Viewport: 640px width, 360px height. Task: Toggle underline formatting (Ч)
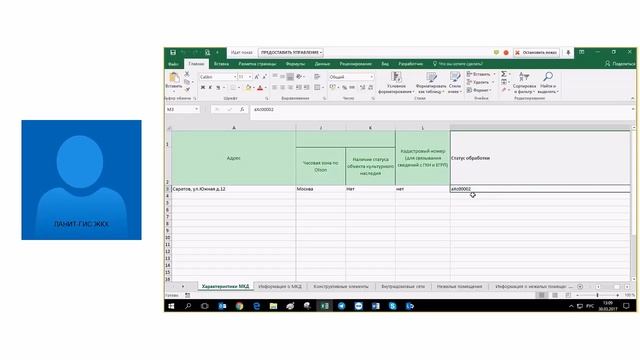point(218,87)
